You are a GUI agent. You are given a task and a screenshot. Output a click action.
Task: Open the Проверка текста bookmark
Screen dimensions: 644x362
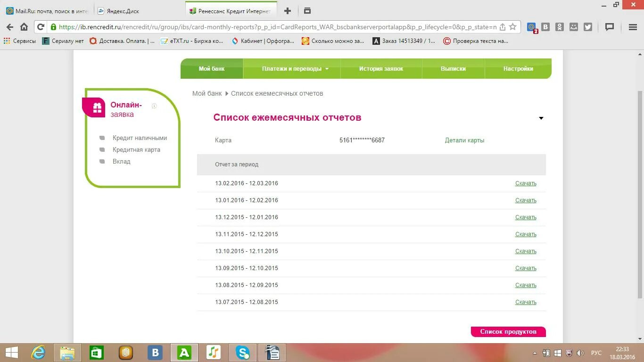[476, 41]
